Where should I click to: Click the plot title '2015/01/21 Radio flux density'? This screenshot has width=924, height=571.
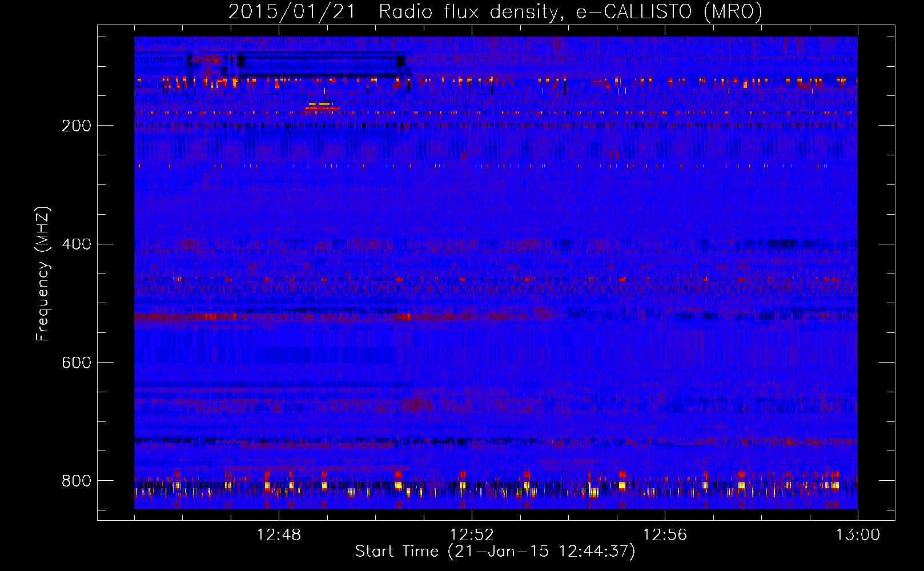click(496, 11)
